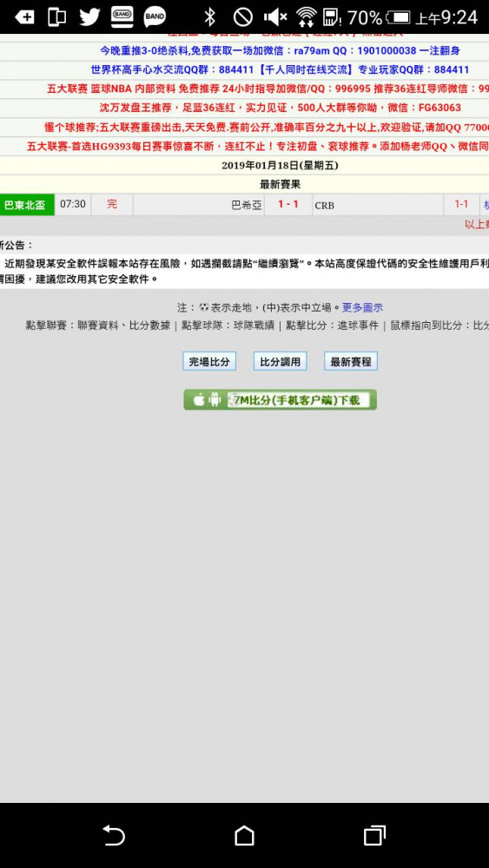Click the 完場比分 button
Screen dimensions: 489x868
point(209,361)
